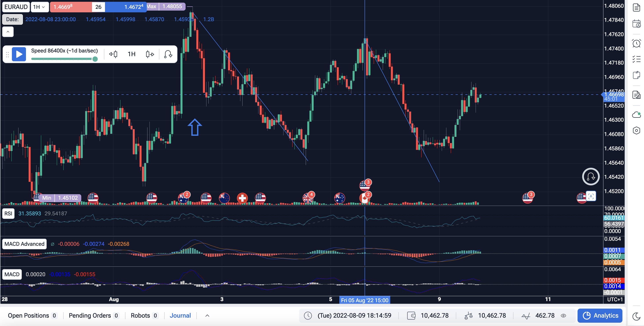Viewport: 644px width, 326px height.
Task: Open the report chart document icon
Action: point(636,95)
